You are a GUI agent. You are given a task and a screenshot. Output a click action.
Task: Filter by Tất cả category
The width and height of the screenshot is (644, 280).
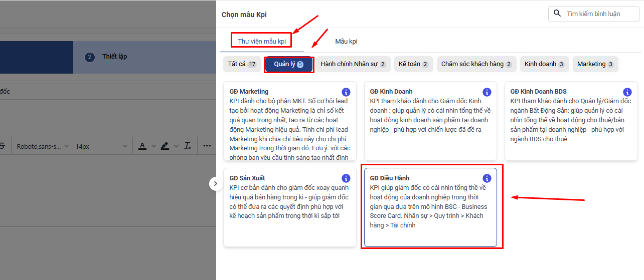click(242, 64)
